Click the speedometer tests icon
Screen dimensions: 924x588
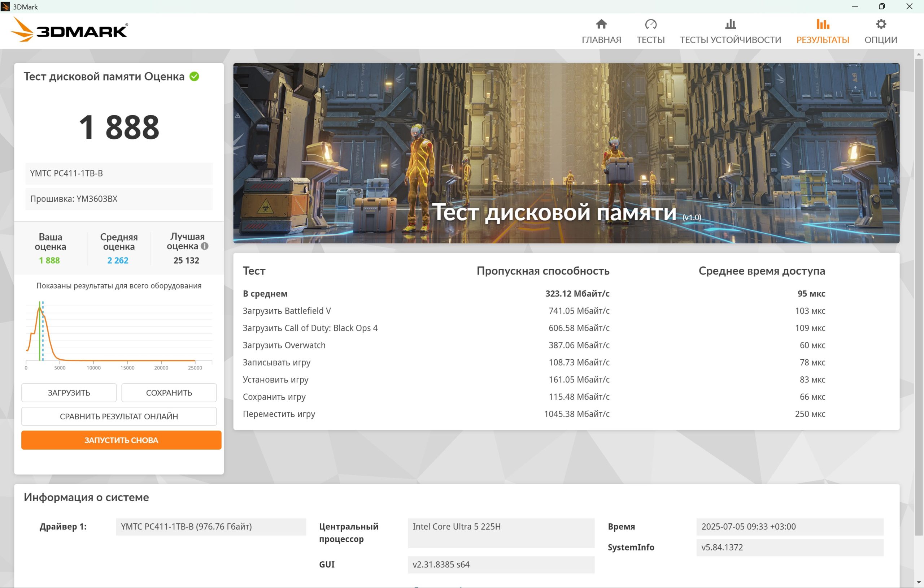651,24
